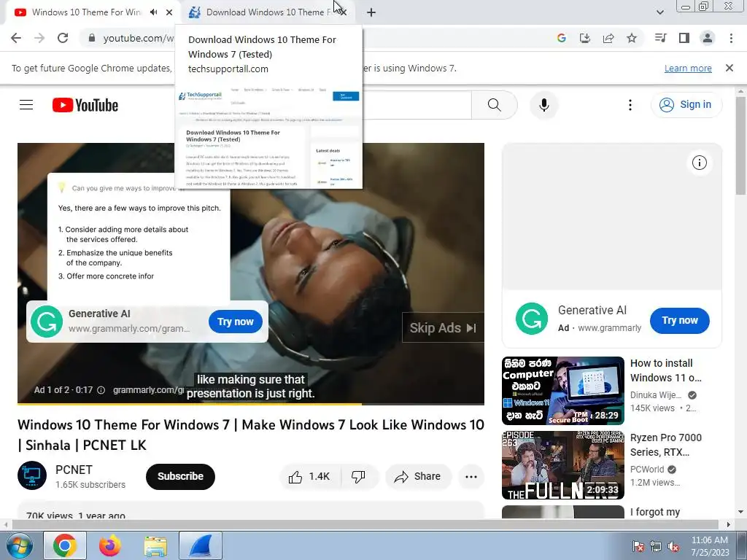This screenshot has height=560, width=747.
Task: Click the horizontal page scrollbar
Action: pyautogui.click(x=365, y=524)
